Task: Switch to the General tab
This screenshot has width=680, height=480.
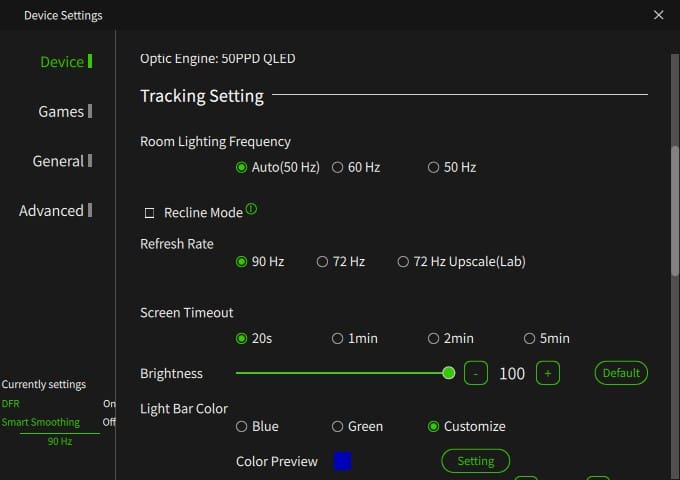Action: pos(58,161)
